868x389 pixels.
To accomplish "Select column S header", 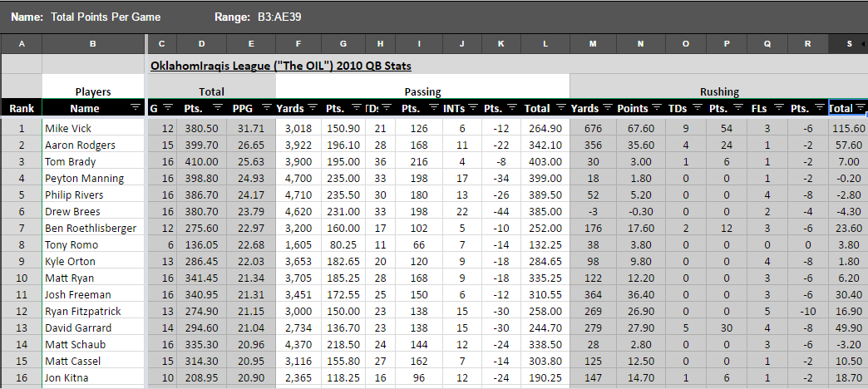I will 848,44.
